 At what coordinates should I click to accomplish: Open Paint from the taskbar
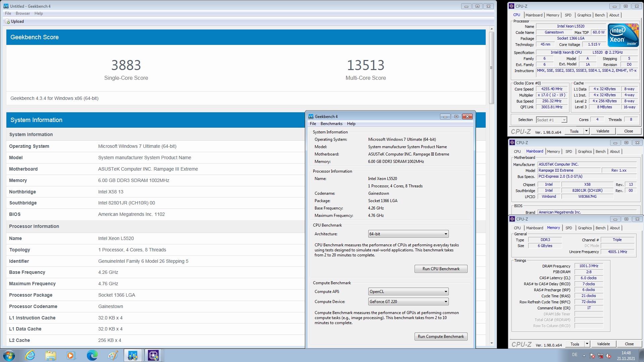pyautogui.click(x=112, y=355)
